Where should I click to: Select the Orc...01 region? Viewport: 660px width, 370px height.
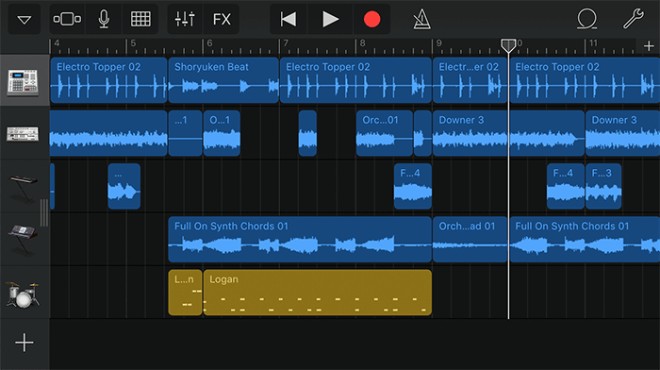(384, 133)
